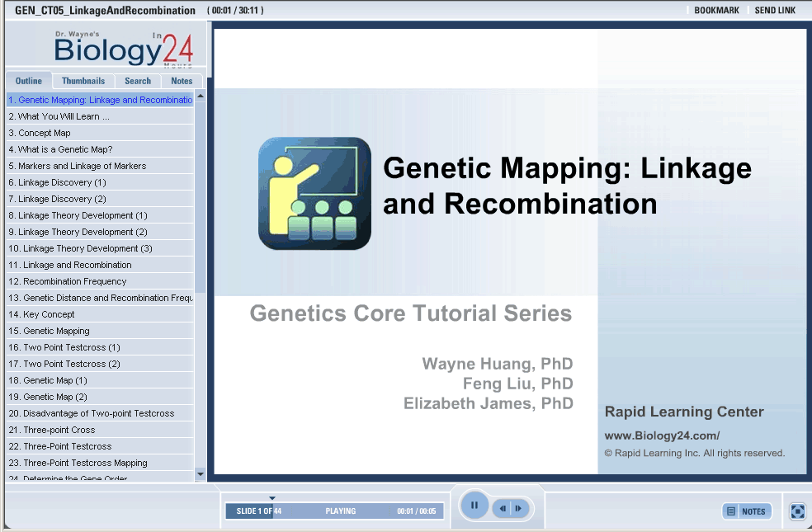Toggle full screen view icon
Viewport: 812px width, 532px height.
(797, 511)
